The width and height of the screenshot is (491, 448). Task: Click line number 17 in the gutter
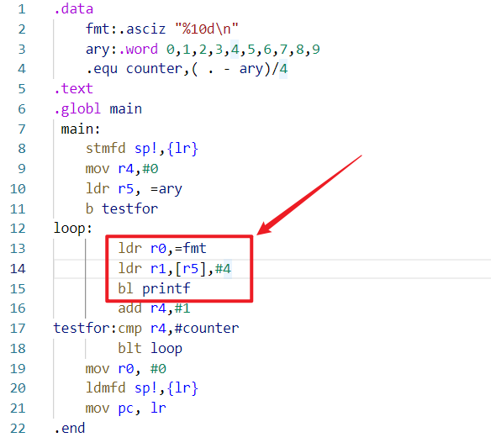point(18,329)
